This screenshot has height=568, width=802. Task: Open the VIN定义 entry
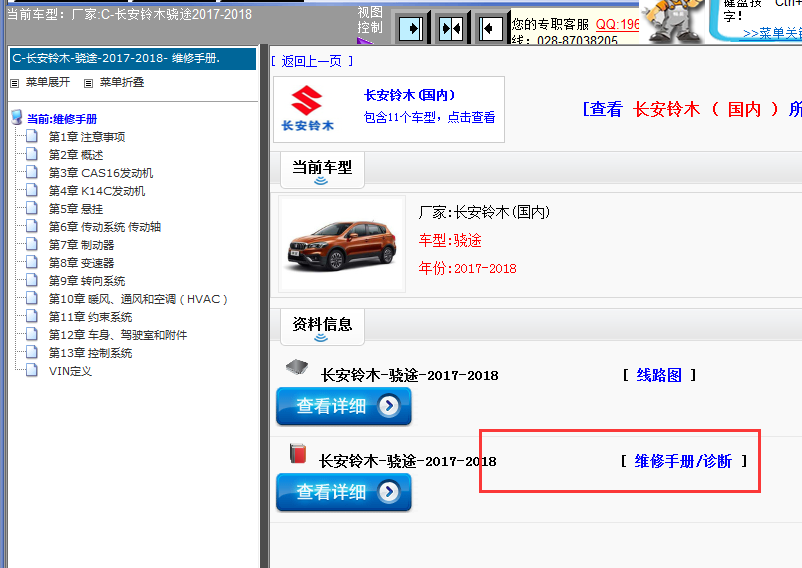[x=70, y=371]
